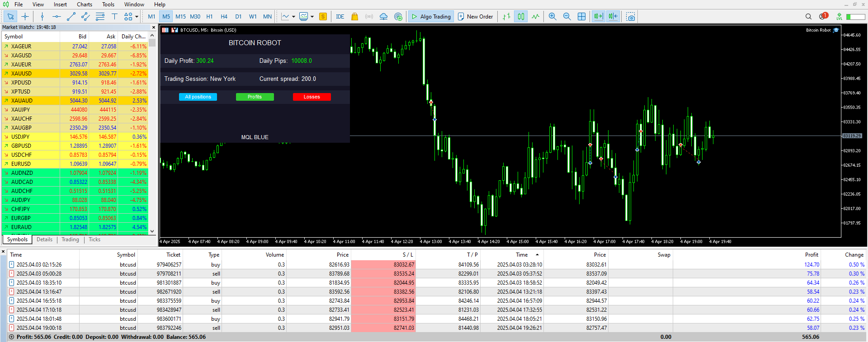Expand the Profit summary row plus icon
The height and width of the screenshot is (342, 868).
coord(11,337)
